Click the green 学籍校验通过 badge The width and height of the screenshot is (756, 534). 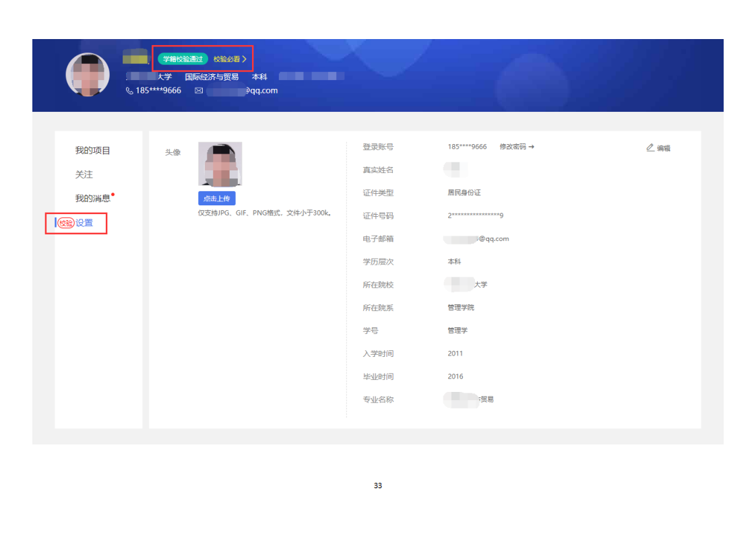[183, 59]
